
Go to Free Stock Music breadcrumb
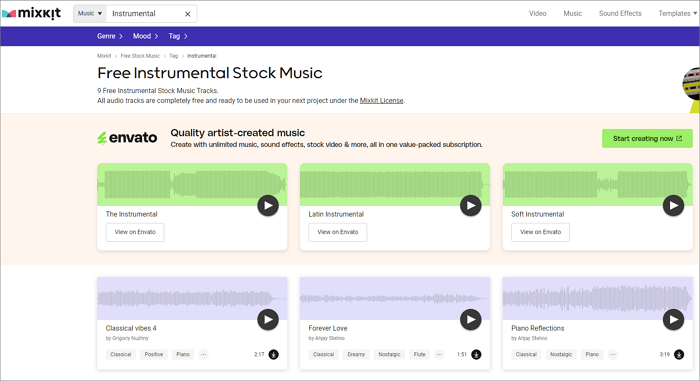click(x=140, y=56)
